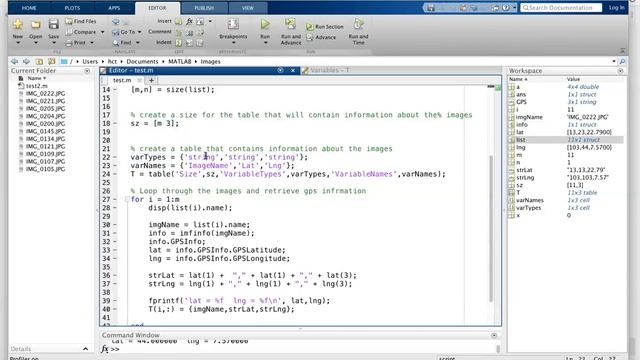Click Run and Time icon

[x=358, y=24]
